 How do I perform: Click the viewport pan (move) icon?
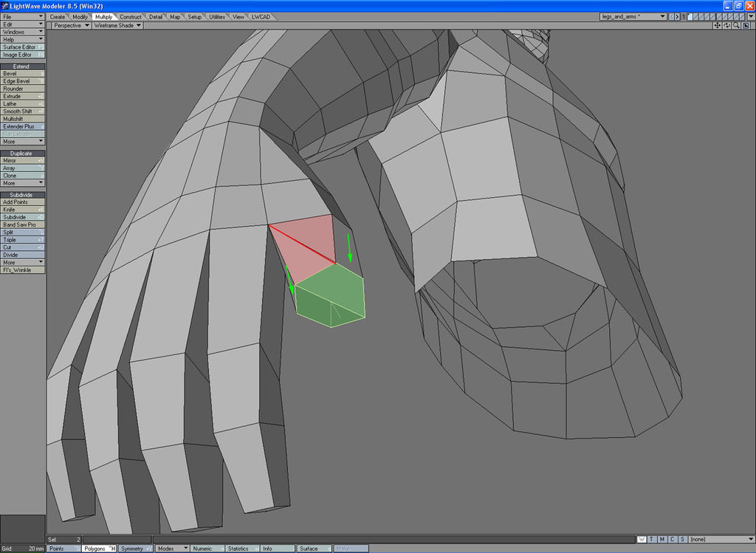pos(718,25)
